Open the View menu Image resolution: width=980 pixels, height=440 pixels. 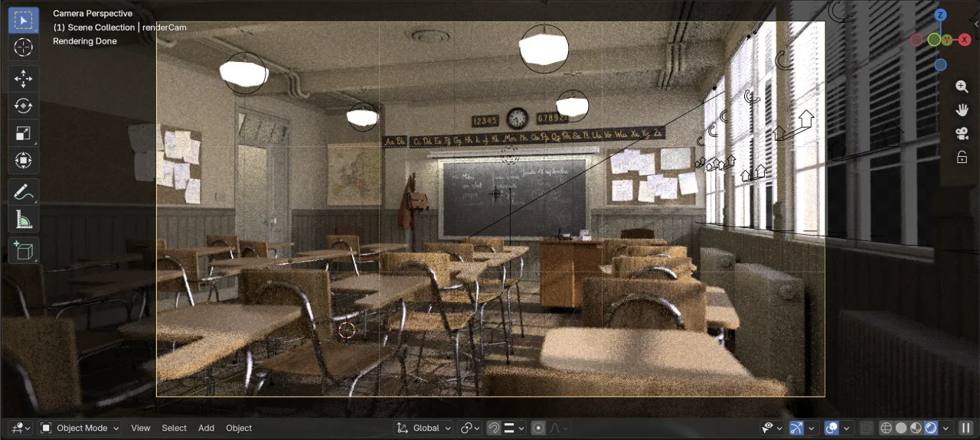[x=140, y=428]
